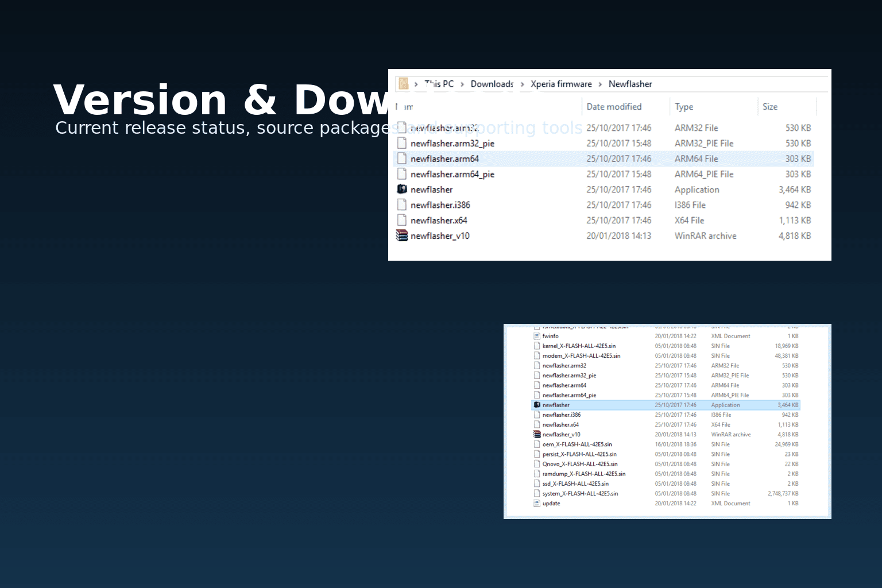Select modem_X-FLASH-ALL-42E5.sin file name

pos(581,356)
